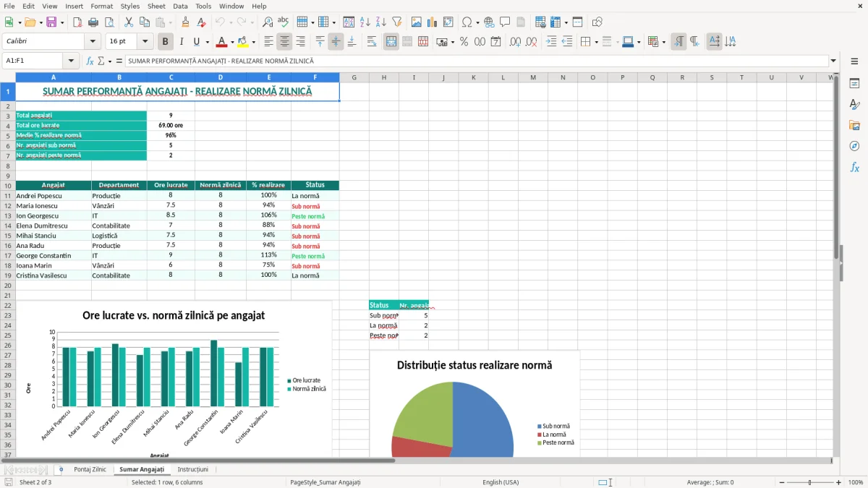Click the AutoFilter funnel icon
This screenshot has height=488, width=868.
[396, 22]
